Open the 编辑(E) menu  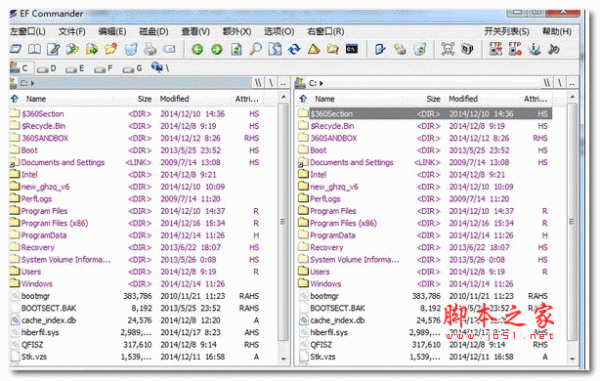click(112, 31)
